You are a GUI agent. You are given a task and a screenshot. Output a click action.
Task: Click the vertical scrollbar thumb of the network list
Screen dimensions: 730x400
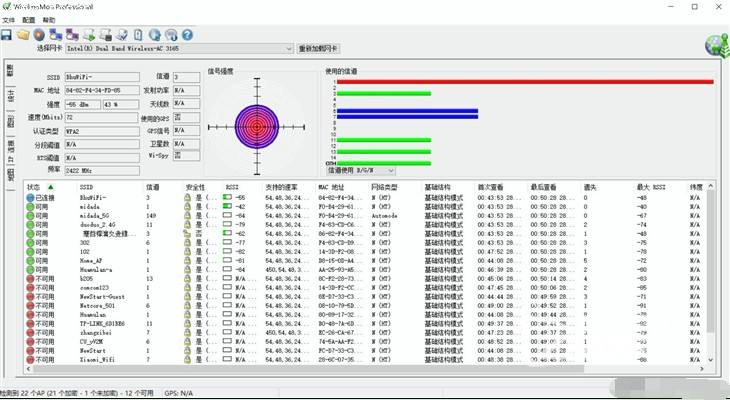(x=710, y=260)
